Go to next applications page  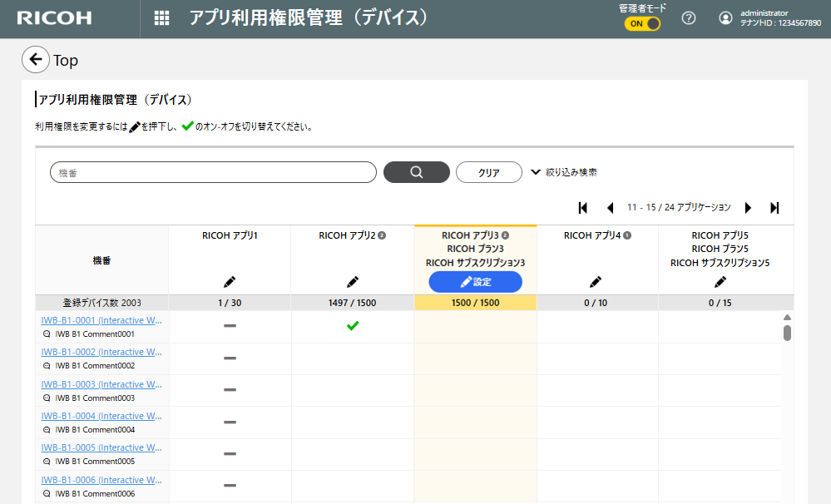pyautogui.click(x=748, y=208)
